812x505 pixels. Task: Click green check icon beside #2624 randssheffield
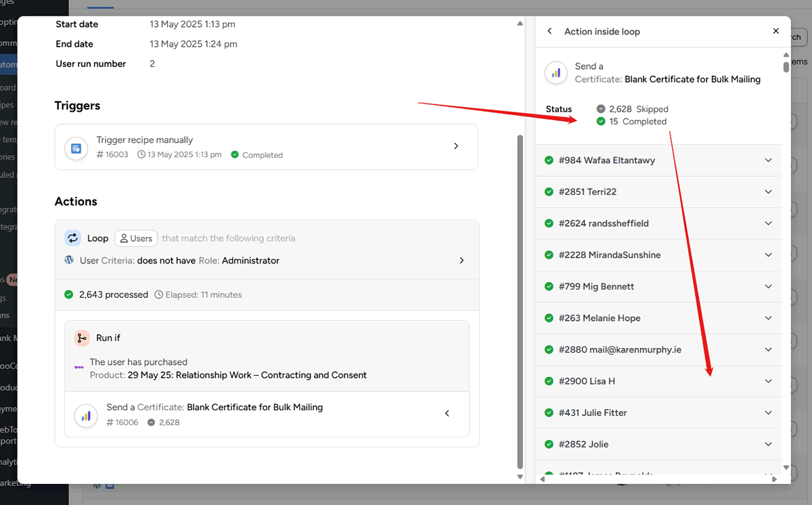(549, 223)
